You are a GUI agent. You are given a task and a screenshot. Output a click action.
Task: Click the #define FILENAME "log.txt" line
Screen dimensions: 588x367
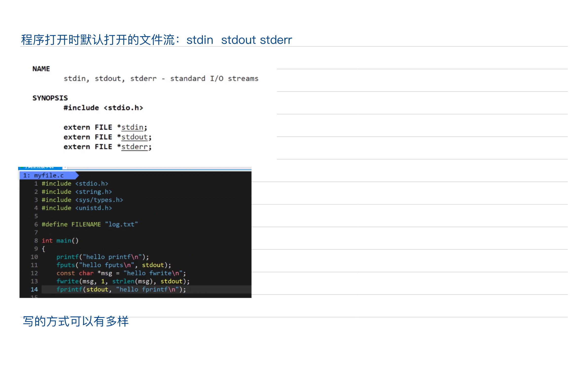click(x=89, y=224)
